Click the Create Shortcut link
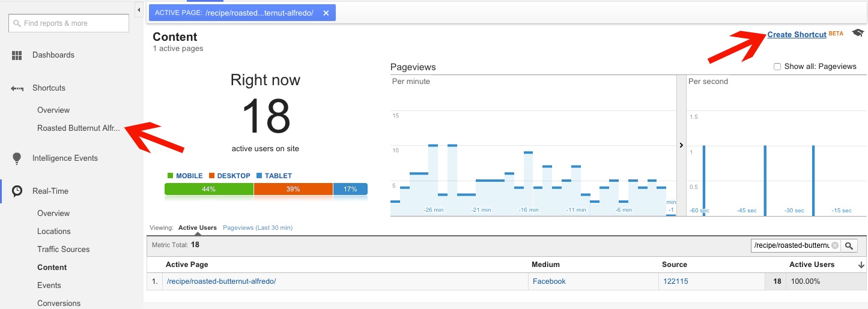This screenshot has width=868, height=309. point(797,35)
